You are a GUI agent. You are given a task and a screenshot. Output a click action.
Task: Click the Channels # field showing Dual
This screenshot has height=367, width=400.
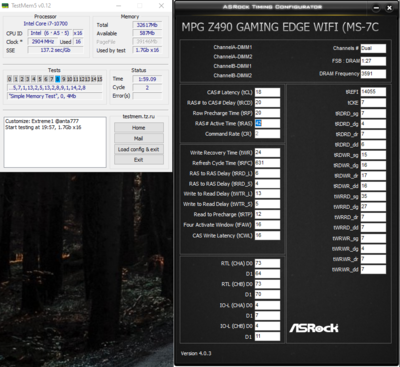click(373, 48)
